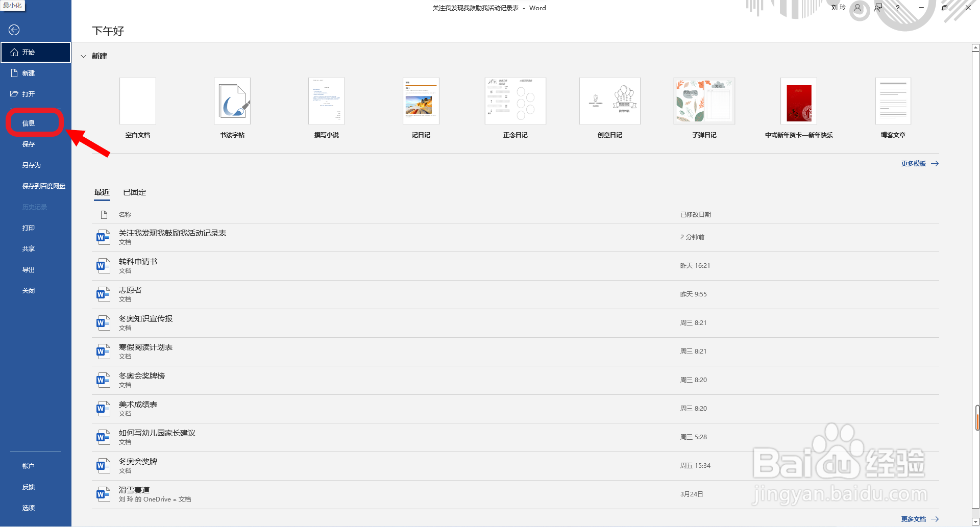Switch to the 已固定 tab

click(x=135, y=192)
